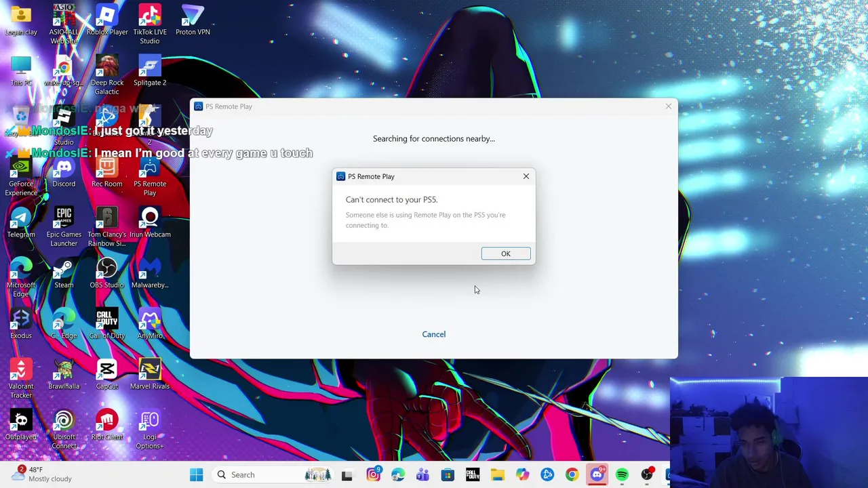Select the Iriun Webcam desktop icon
868x488 pixels.
click(150, 223)
